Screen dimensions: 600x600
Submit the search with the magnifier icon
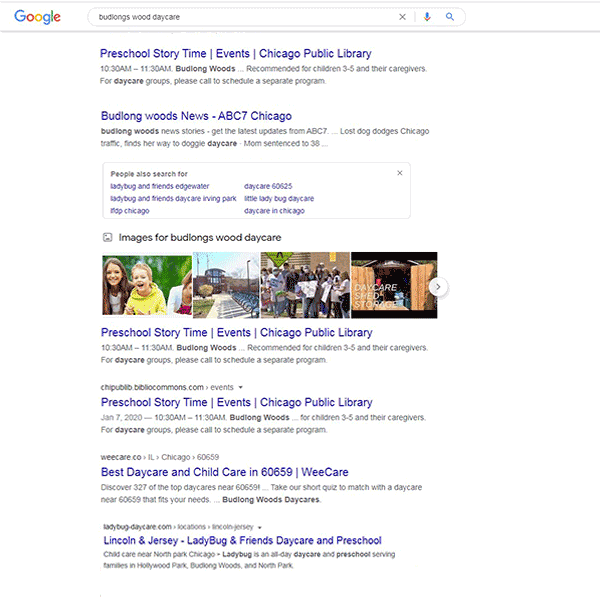click(x=450, y=16)
